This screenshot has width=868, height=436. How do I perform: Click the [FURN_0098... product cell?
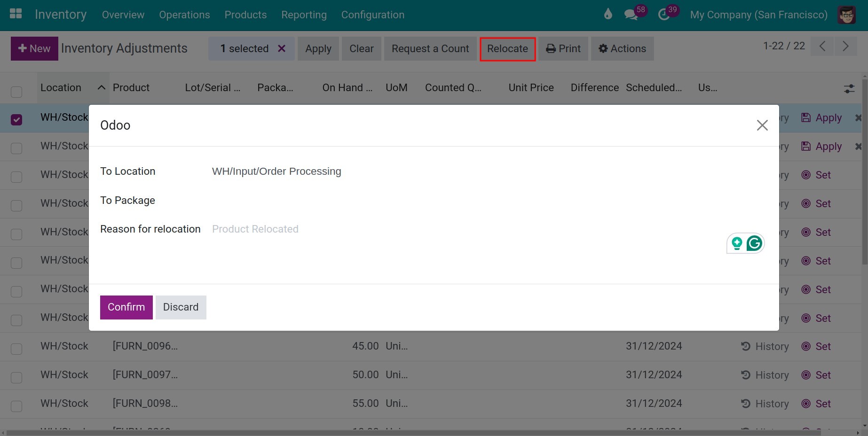coord(145,404)
